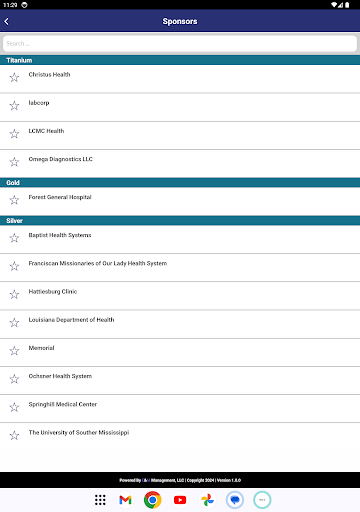The width and height of the screenshot is (360, 512).
Task: Open the Memorial sponsor row
Action: pyautogui.click(x=180, y=352)
